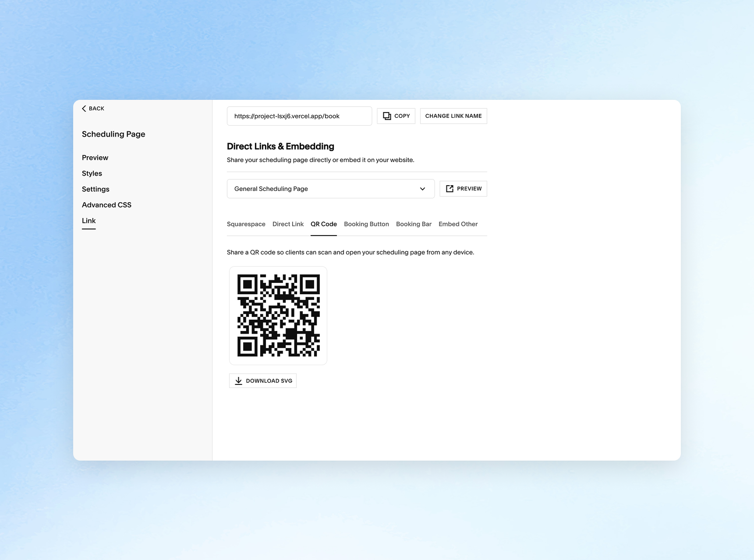Click the back chevron arrow icon
754x560 pixels.
coord(84,109)
